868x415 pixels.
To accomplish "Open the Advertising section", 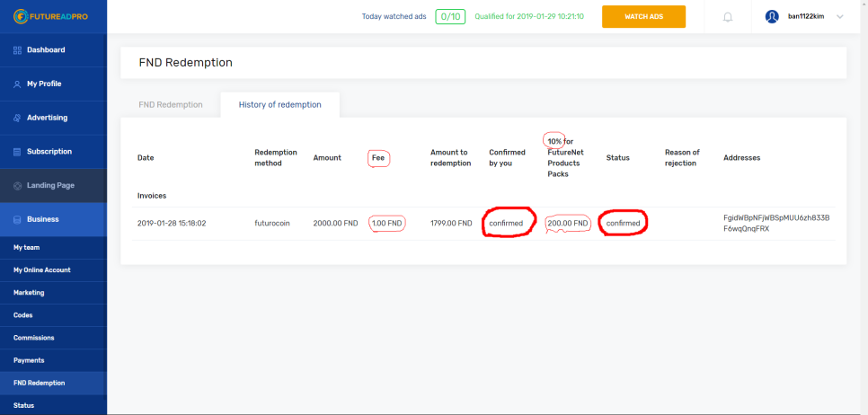I will [53, 118].
